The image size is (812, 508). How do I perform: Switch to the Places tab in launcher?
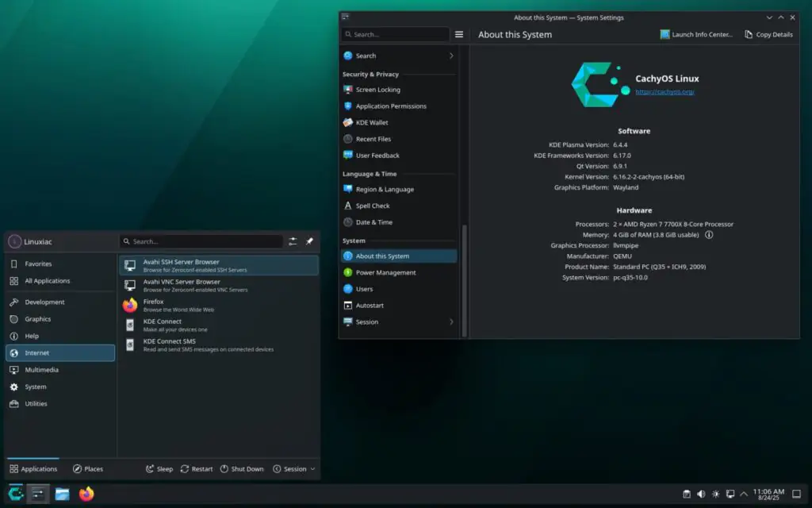(88, 469)
